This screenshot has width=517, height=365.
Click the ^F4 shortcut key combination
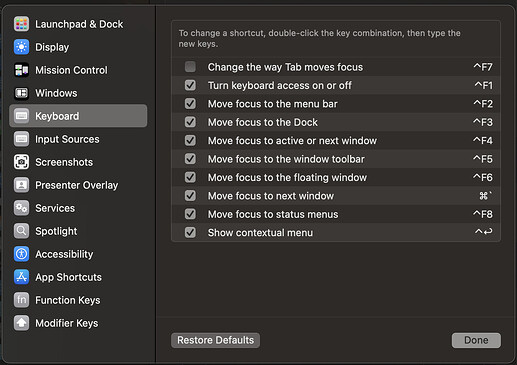point(483,141)
